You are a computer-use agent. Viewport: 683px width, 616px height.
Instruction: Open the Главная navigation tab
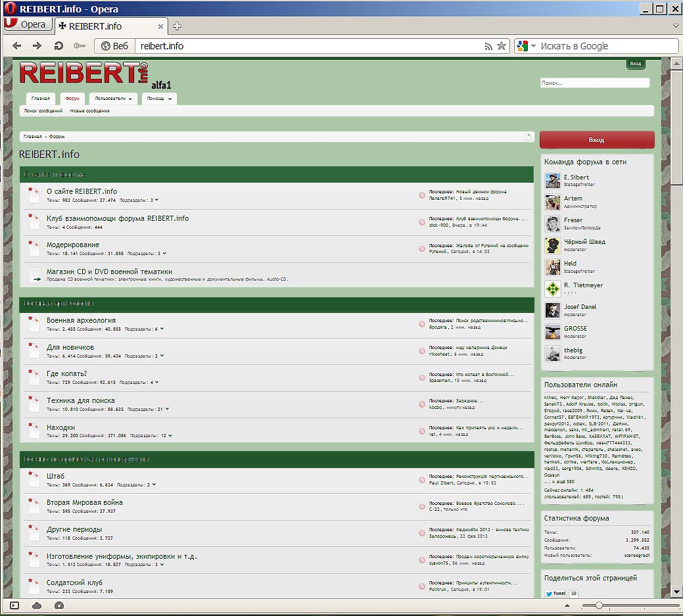pyautogui.click(x=41, y=99)
